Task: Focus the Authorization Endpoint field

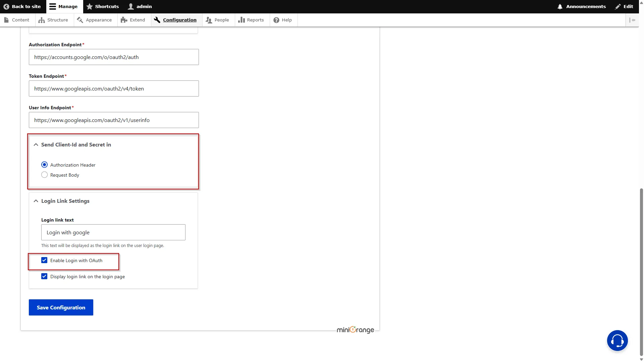Action: click(x=114, y=57)
